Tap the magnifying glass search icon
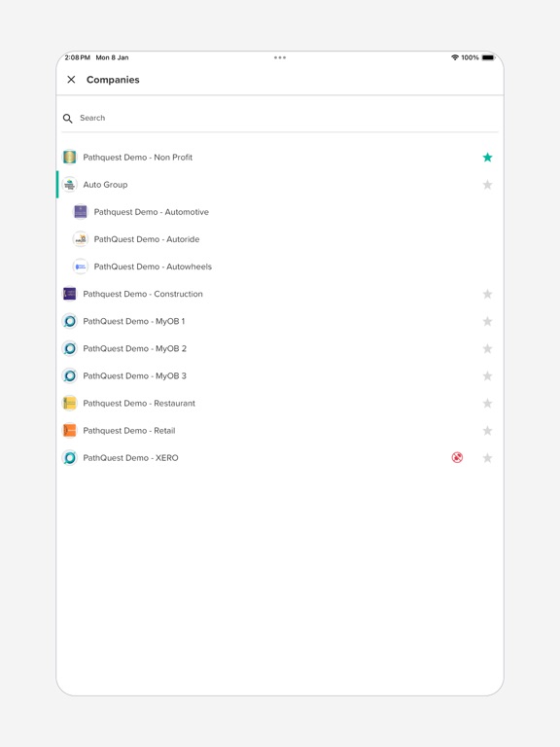Screen dimensions: 560x747 pos(68,118)
